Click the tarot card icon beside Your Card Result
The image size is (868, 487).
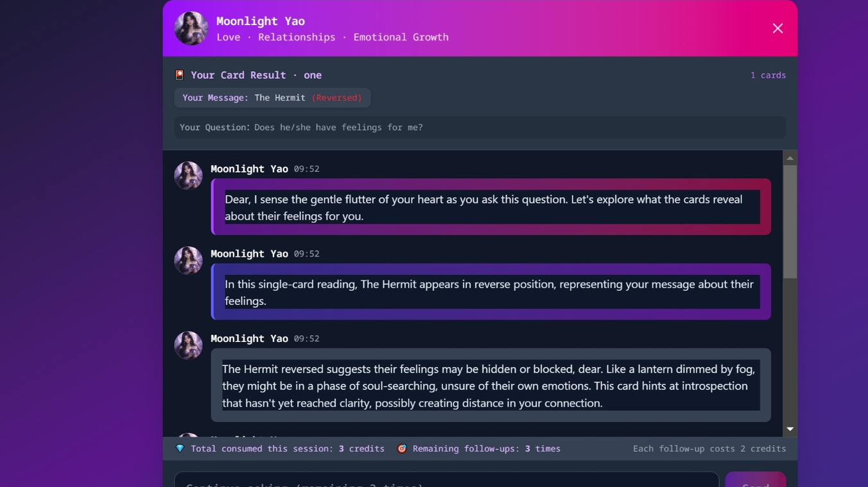point(180,75)
